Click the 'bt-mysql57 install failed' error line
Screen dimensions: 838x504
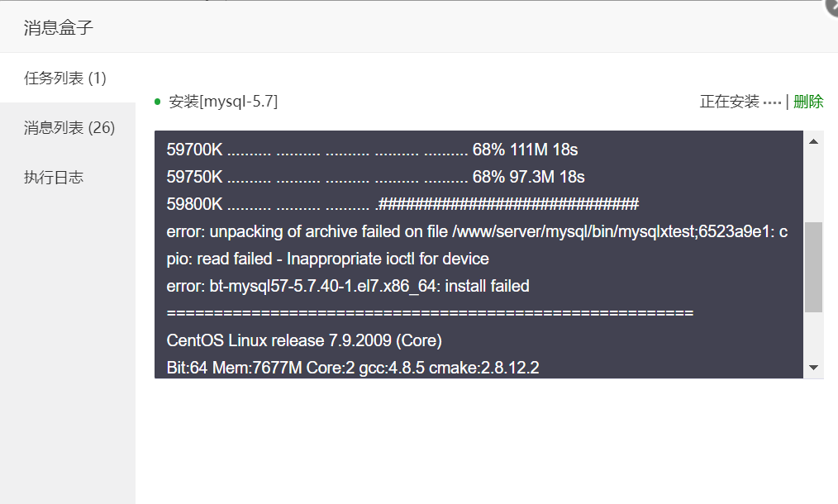348,286
